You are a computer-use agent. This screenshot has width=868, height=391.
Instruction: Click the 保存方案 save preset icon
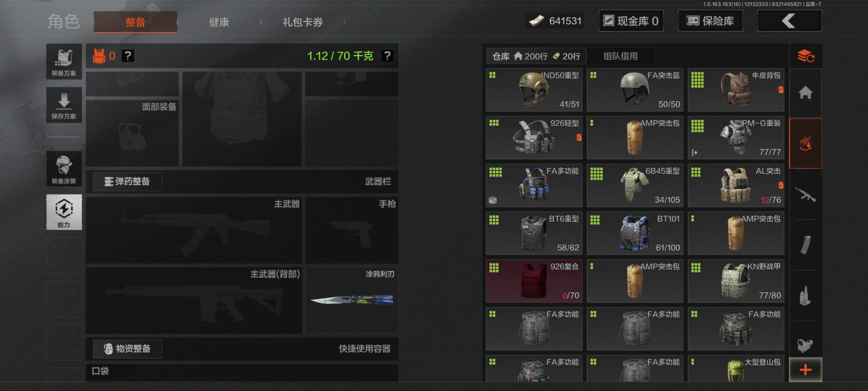point(64,105)
